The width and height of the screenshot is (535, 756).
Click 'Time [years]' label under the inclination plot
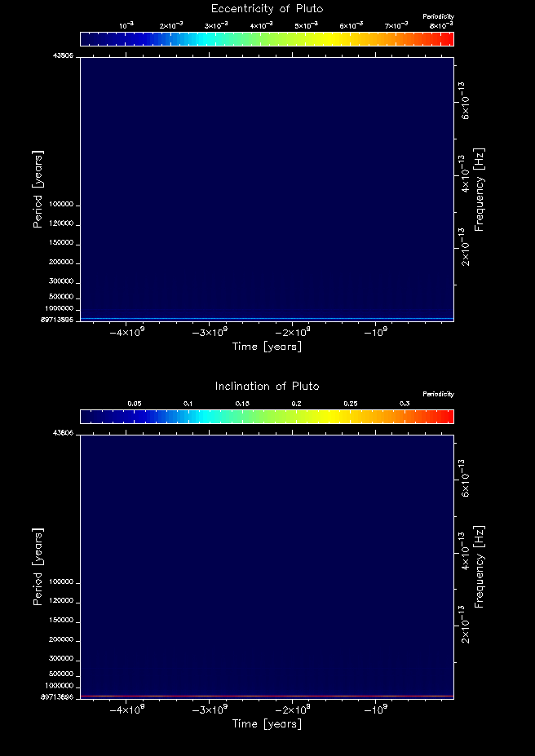267,724
